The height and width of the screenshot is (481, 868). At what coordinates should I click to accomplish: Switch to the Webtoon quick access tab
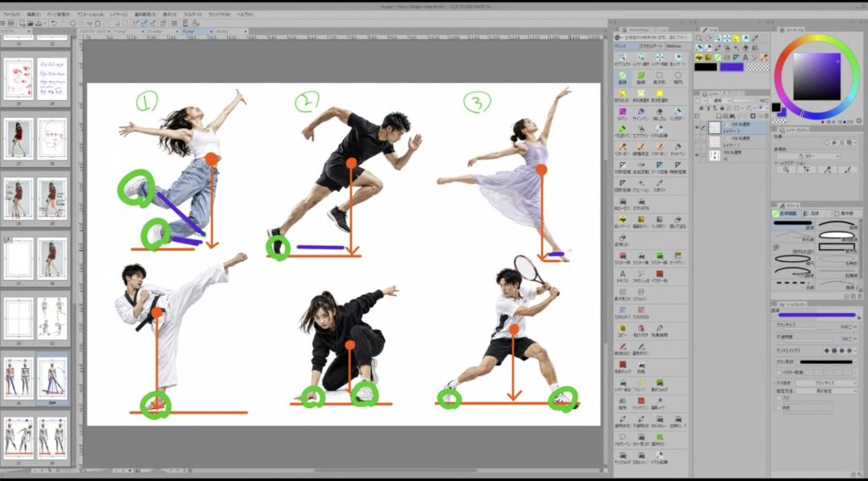[674, 46]
